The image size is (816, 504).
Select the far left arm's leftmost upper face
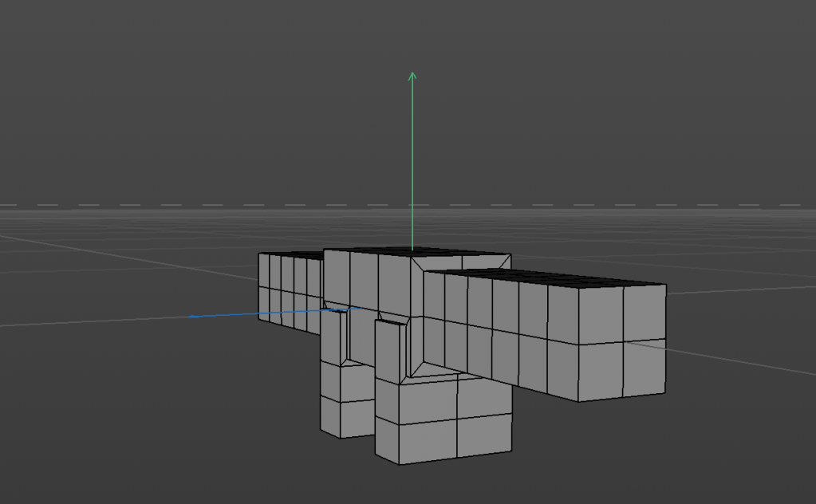(x=264, y=271)
